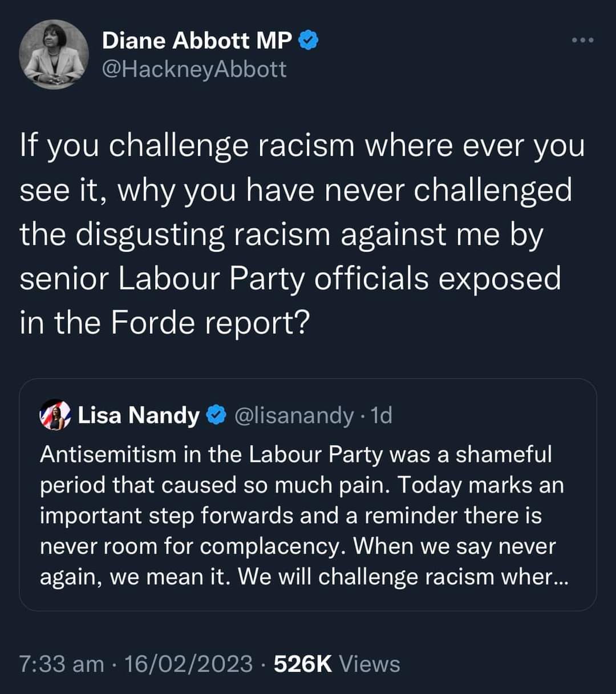Viewport: 616px width, 694px height.
Task: Open the Diane Abbott MP display name
Action: pyautogui.click(x=197, y=41)
